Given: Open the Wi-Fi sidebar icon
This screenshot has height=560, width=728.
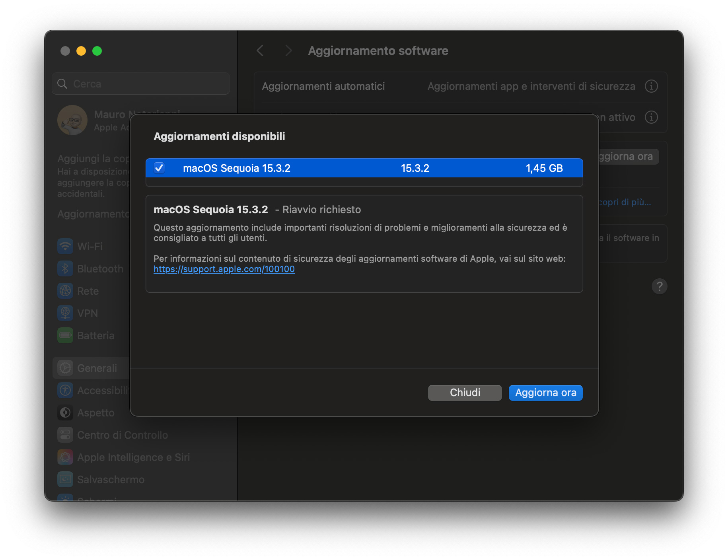Looking at the screenshot, I should tap(65, 246).
